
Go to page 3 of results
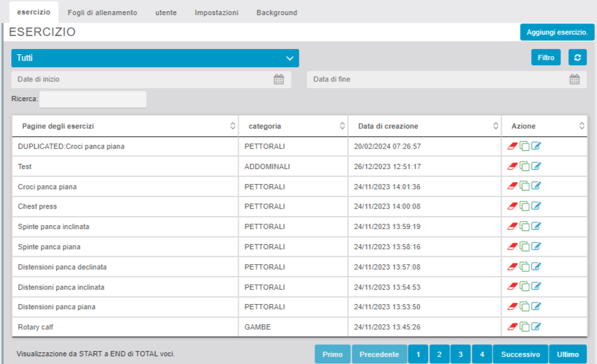click(x=460, y=354)
